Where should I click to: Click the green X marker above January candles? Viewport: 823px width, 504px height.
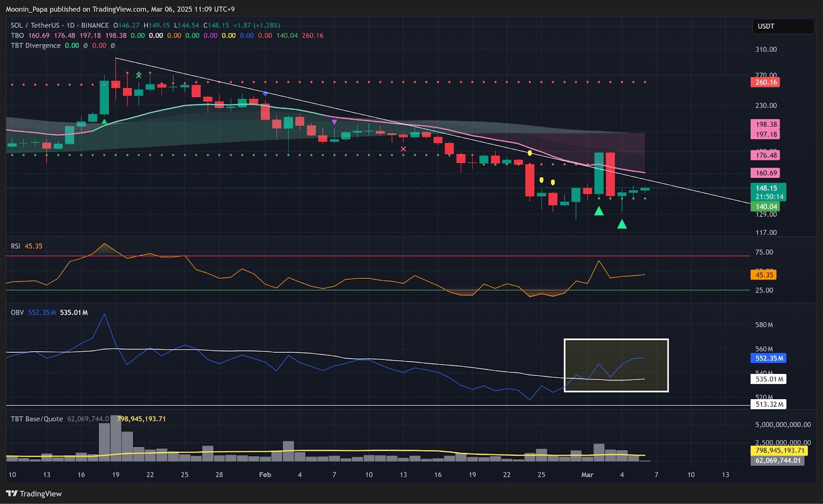138,76
